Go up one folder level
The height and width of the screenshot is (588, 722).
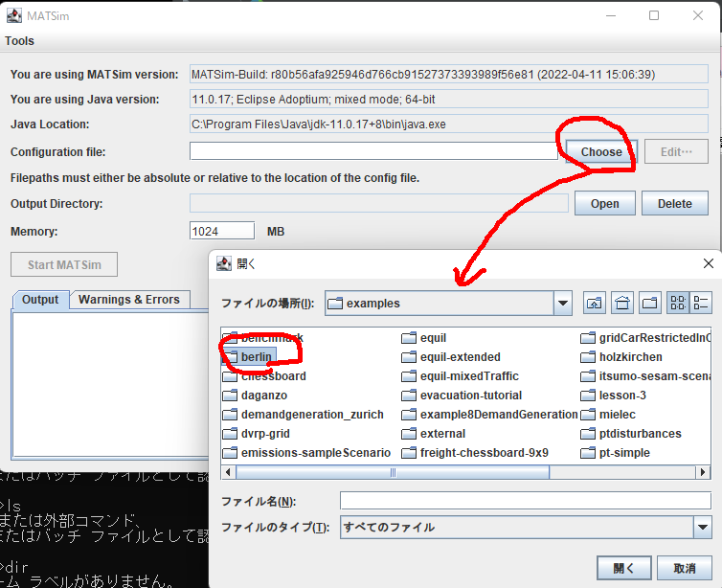coord(594,304)
